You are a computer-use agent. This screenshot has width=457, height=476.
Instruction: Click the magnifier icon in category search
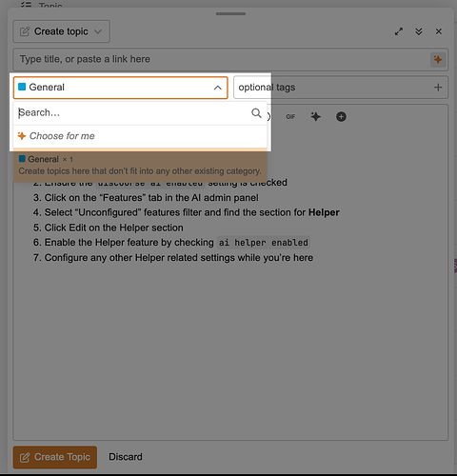(x=256, y=113)
